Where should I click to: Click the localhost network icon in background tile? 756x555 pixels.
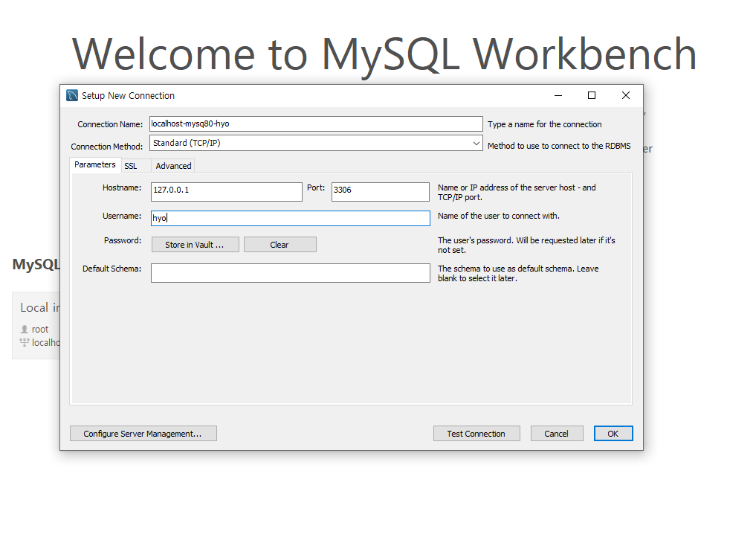click(x=24, y=343)
